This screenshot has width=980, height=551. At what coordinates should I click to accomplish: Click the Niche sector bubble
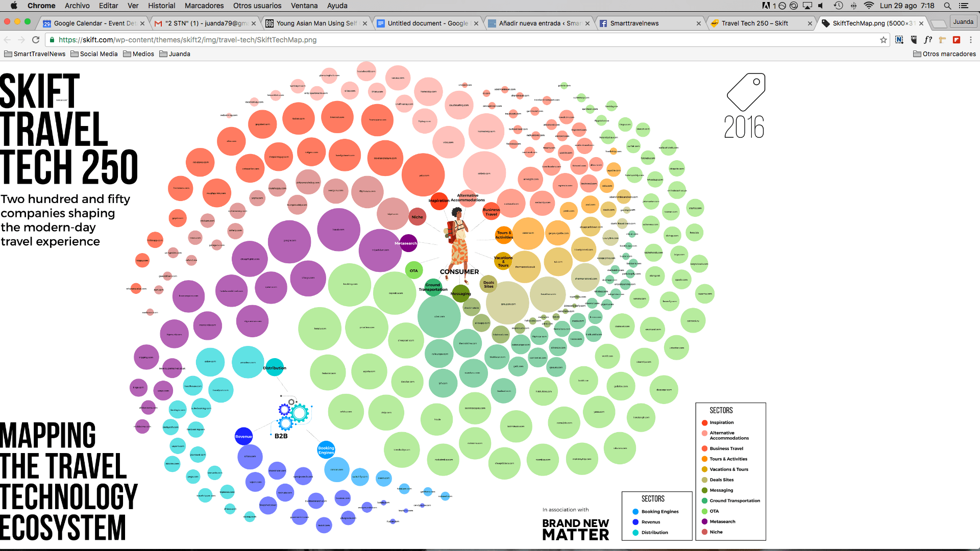(x=417, y=217)
